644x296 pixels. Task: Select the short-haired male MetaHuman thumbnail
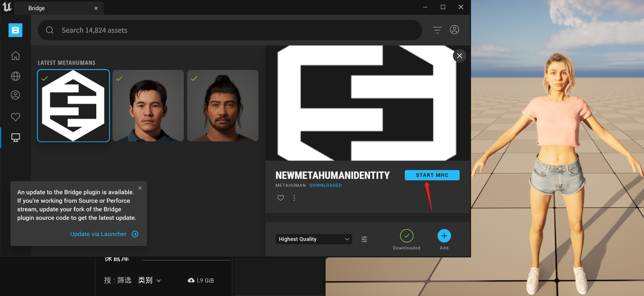148,105
